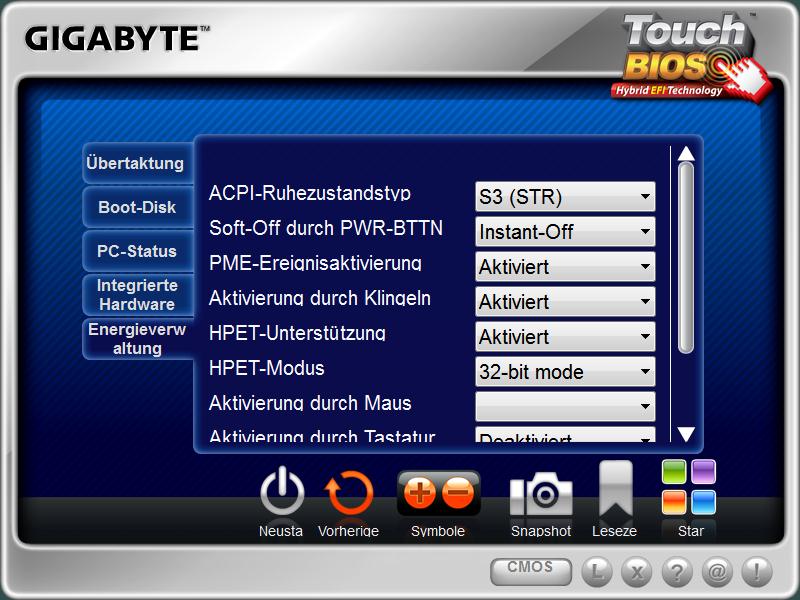Click the PME-Ereignisaktivierung label
This screenshot has height=600, width=800.
315,263
